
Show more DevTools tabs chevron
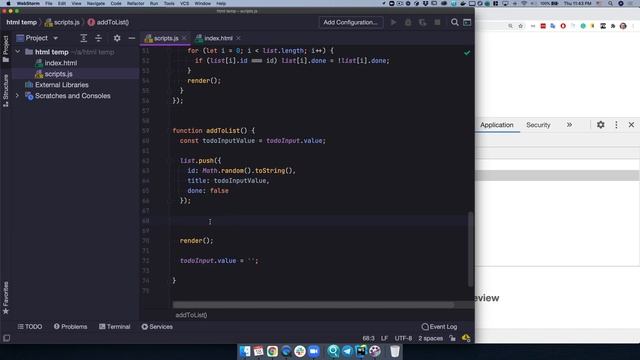click(x=569, y=125)
